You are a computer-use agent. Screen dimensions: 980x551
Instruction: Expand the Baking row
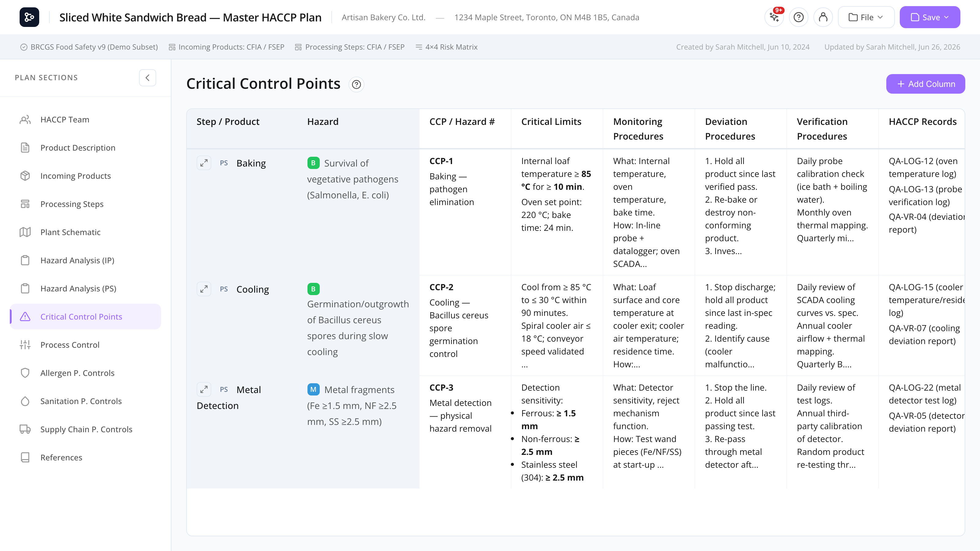[x=204, y=163]
